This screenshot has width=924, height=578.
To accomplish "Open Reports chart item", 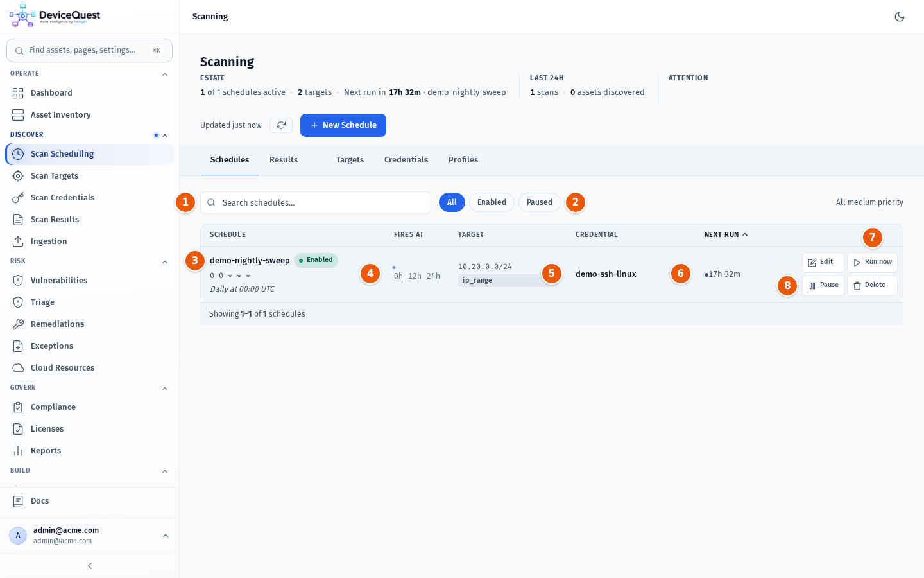I will tap(90, 451).
